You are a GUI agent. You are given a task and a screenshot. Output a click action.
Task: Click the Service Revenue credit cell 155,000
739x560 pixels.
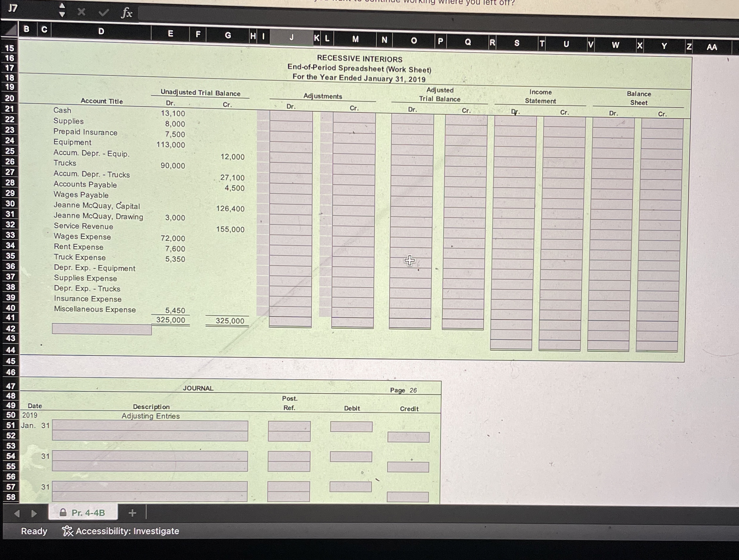(230, 230)
